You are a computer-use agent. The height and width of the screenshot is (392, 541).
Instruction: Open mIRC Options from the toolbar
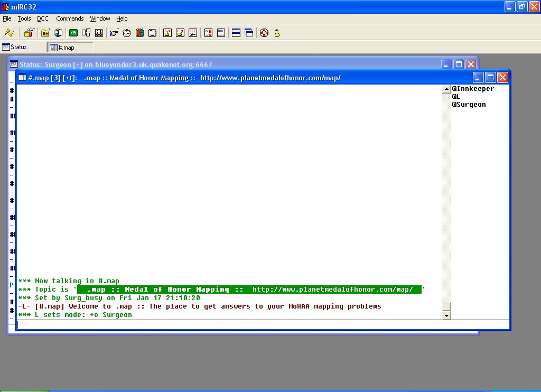point(29,33)
